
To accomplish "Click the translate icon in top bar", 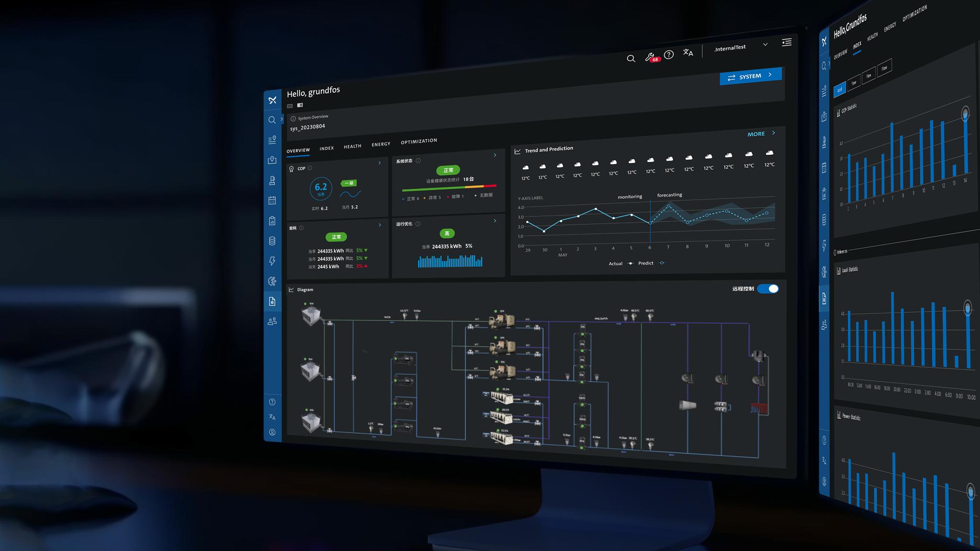I will pos(688,53).
